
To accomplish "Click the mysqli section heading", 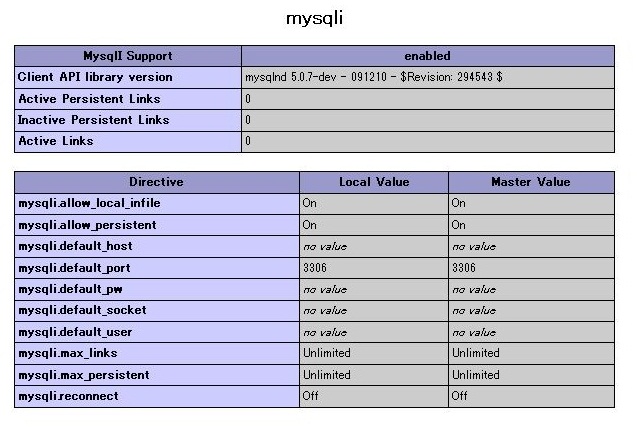I will (x=314, y=19).
